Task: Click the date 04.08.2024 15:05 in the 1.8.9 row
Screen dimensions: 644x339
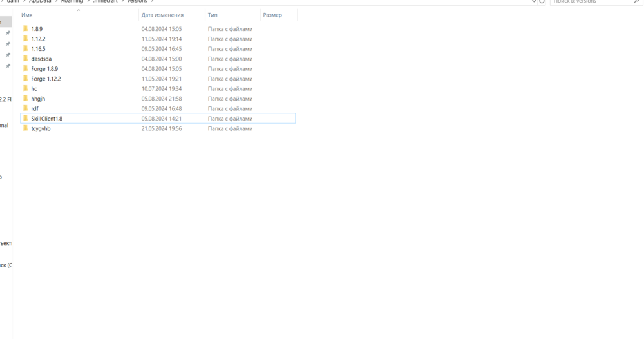Action: (162, 29)
